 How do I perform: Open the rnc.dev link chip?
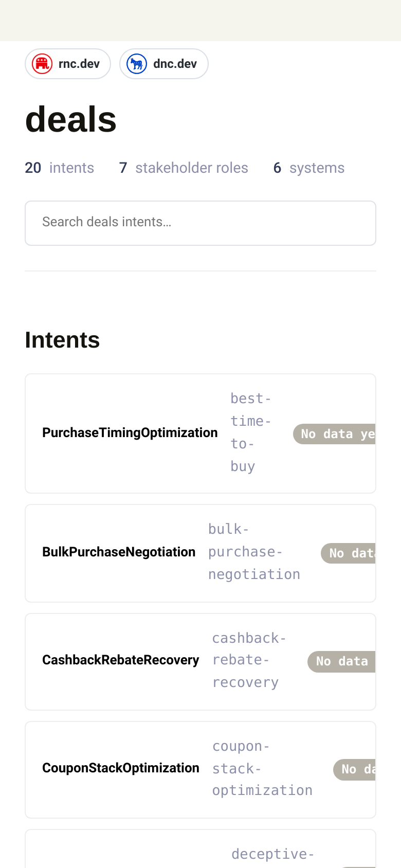pyautogui.click(x=68, y=64)
